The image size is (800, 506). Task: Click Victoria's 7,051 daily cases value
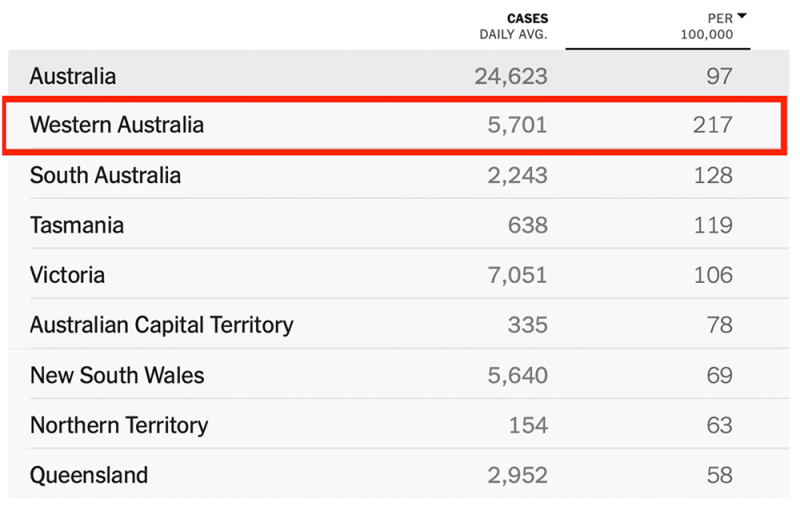pyautogui.click(x=517, y=275)
